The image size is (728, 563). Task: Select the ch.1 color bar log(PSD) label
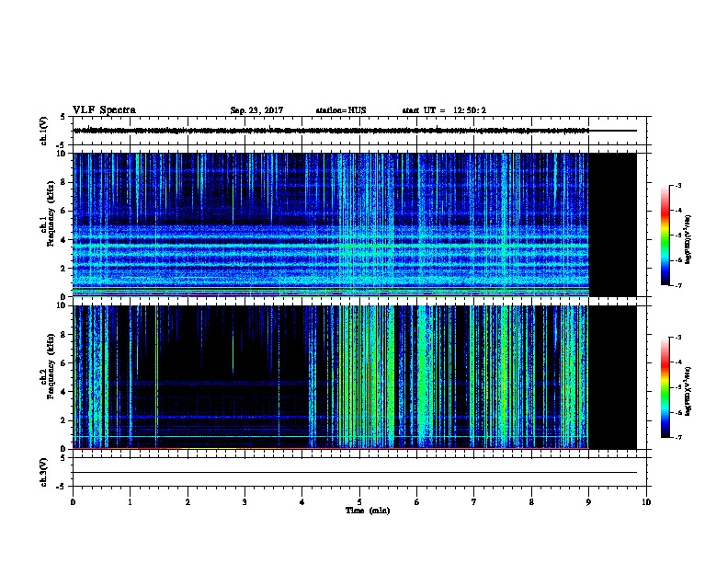[688, 240]
